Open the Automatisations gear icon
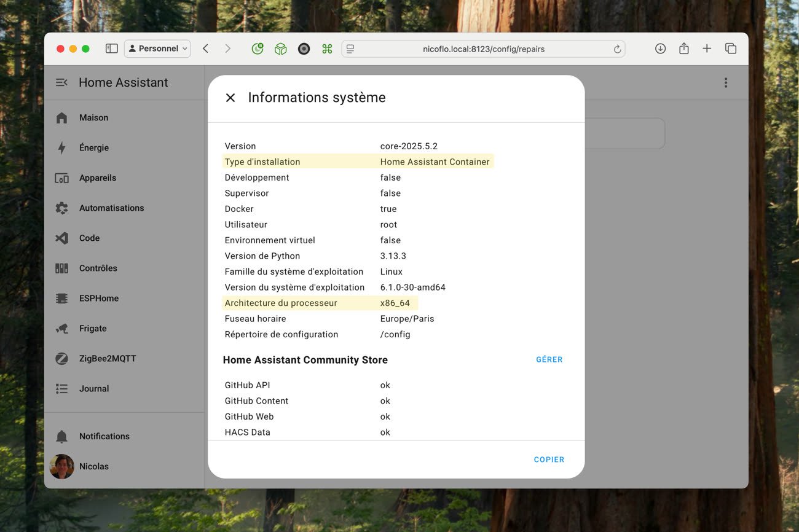 pyautogui.click(x=61, y=208)
